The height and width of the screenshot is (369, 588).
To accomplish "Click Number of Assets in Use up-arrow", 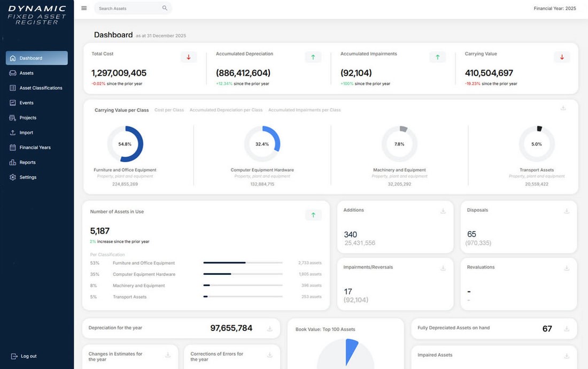I will pos(313,215).
